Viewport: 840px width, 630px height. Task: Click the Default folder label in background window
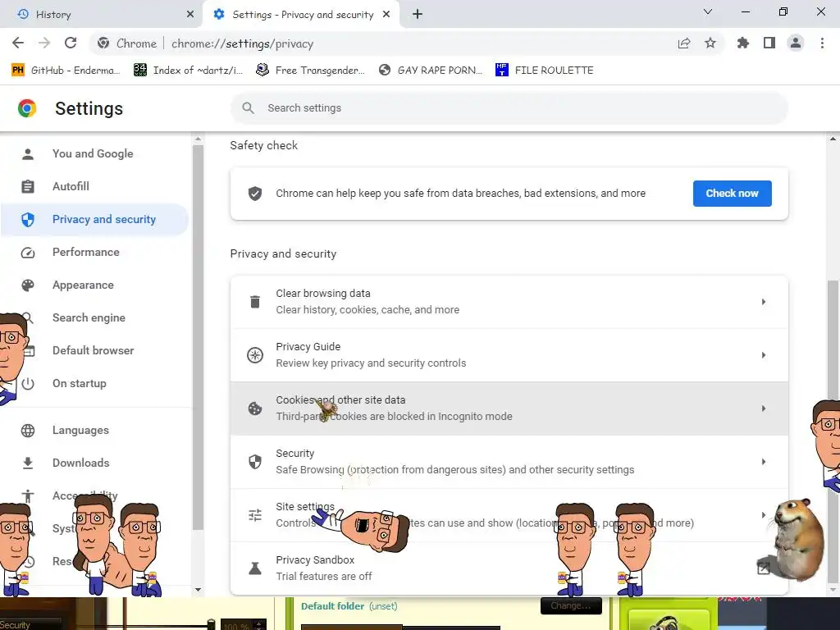[333, 606]
